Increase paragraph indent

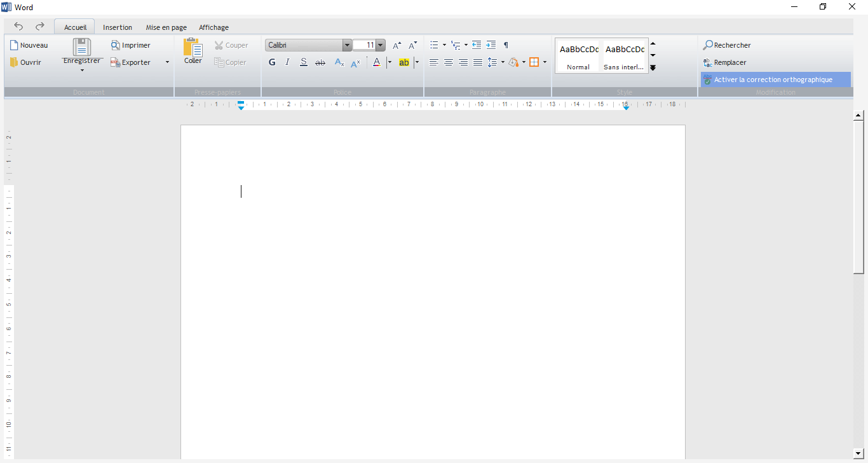(x=491, y=45)
